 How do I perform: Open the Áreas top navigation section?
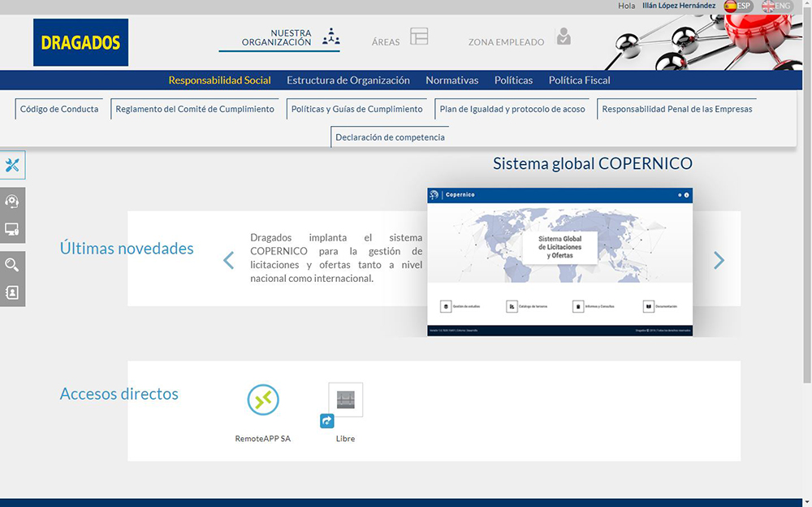pos(400,40)
